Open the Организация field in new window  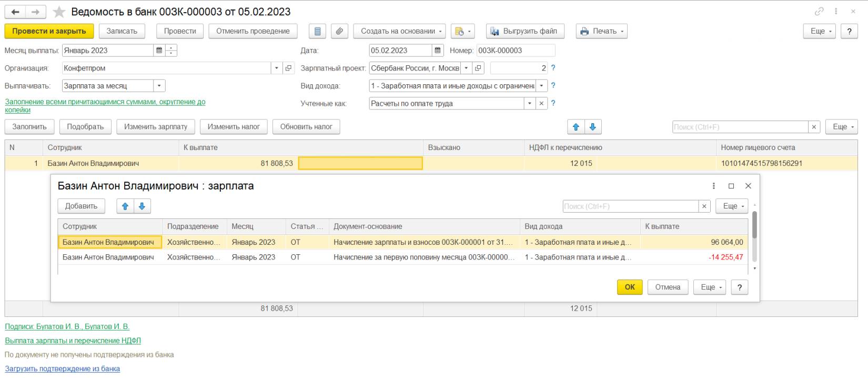[x=289, y=68]
